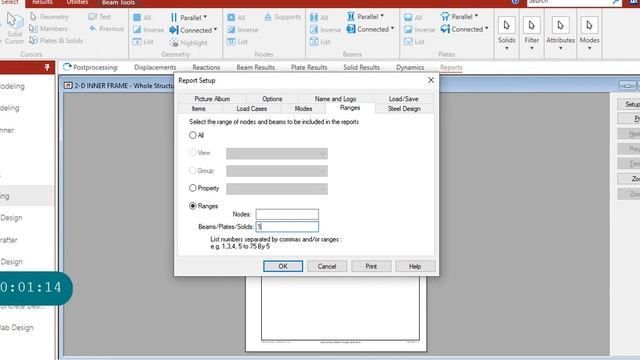Expand Parallel dropdown in Beams group
The height and width of the screenshot is (360, 640).
tap(365, 17)
